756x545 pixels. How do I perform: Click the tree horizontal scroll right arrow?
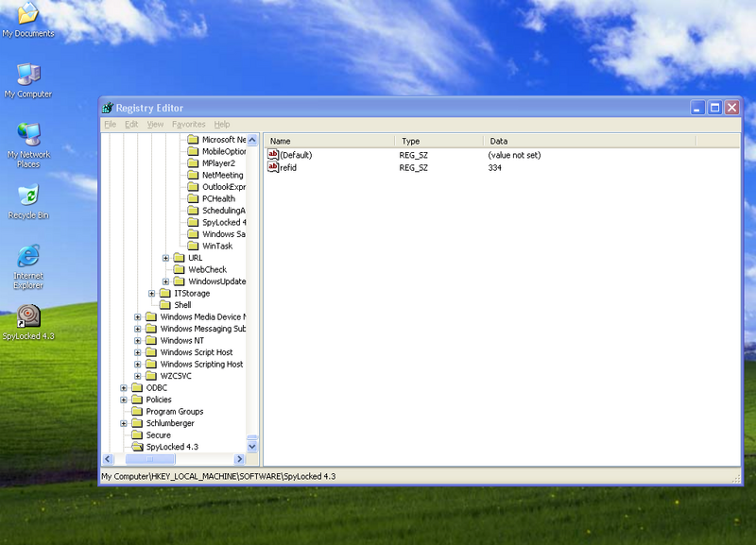click(x=239, y=459)
